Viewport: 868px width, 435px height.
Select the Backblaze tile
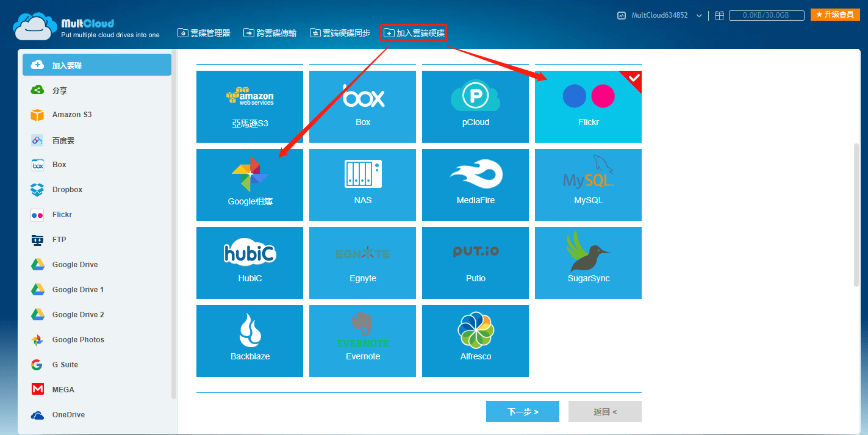coord(249,341)
